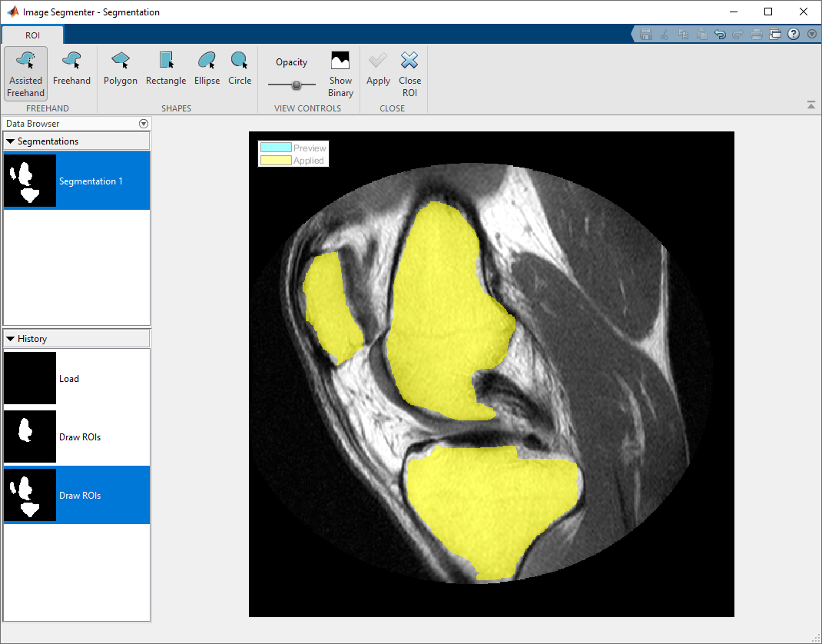This screenshot has height=644, width=822.
Task: Switch to the ROI tab
Action: coord(32,35)
